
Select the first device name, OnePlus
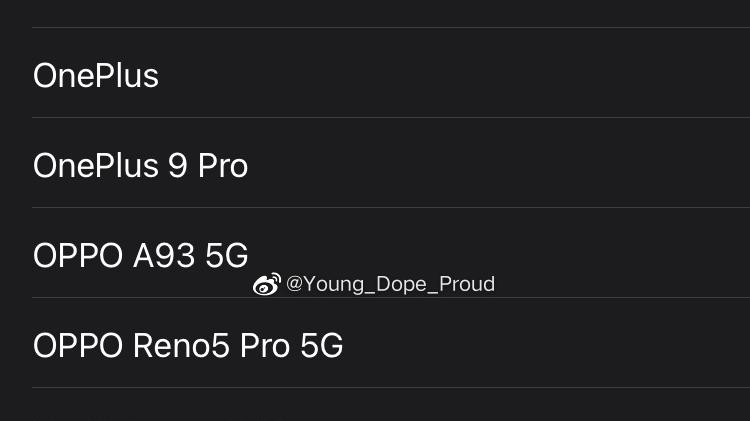[x=96, y=76]
